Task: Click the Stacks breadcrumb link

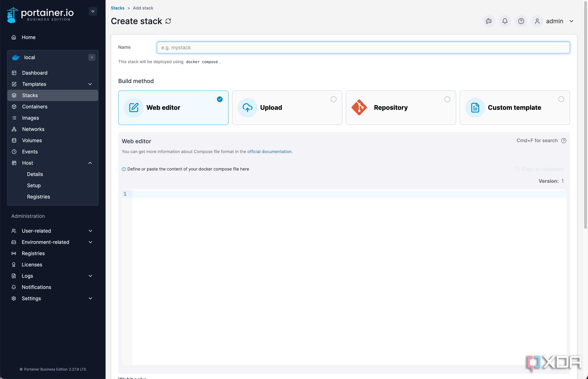Action: (x=118, y=8)
